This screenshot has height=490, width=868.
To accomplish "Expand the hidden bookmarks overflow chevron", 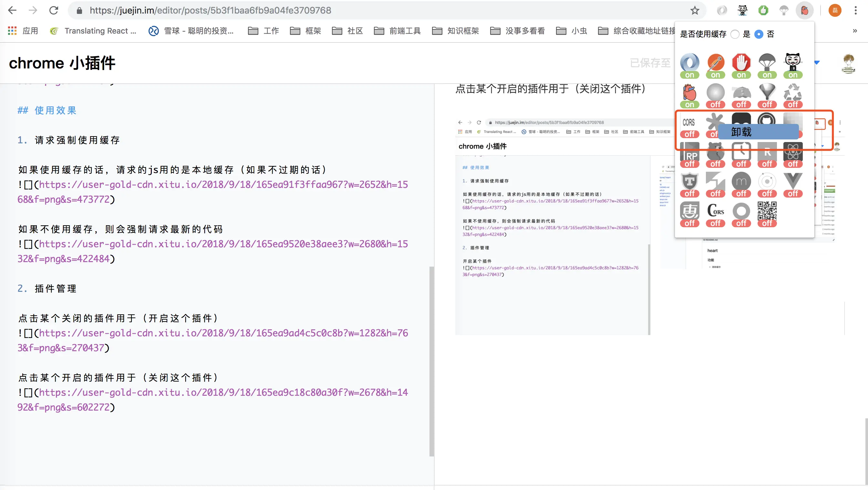I will pyautogui.click(x=854, y=31).
